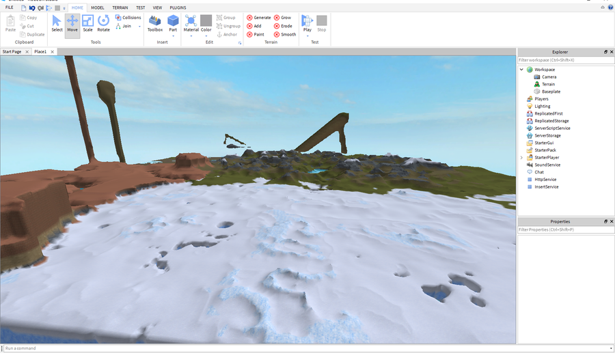Switch to the PLUGINS ribbon tab
The width and height of the screenshot is (615, 364).
178,8
